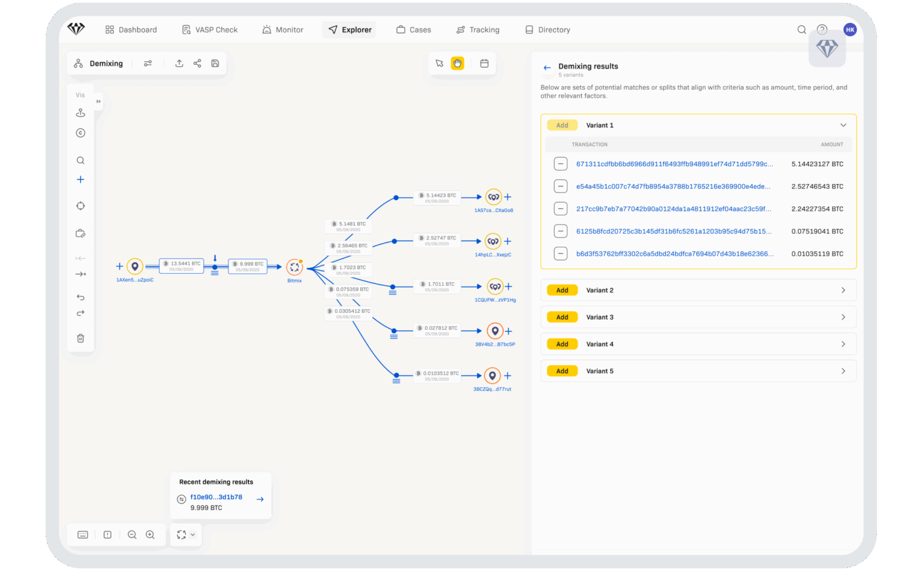Screen dimensions: 924x571
Task: Remove the last transaction from Variant 1
Action: [561, 253]
